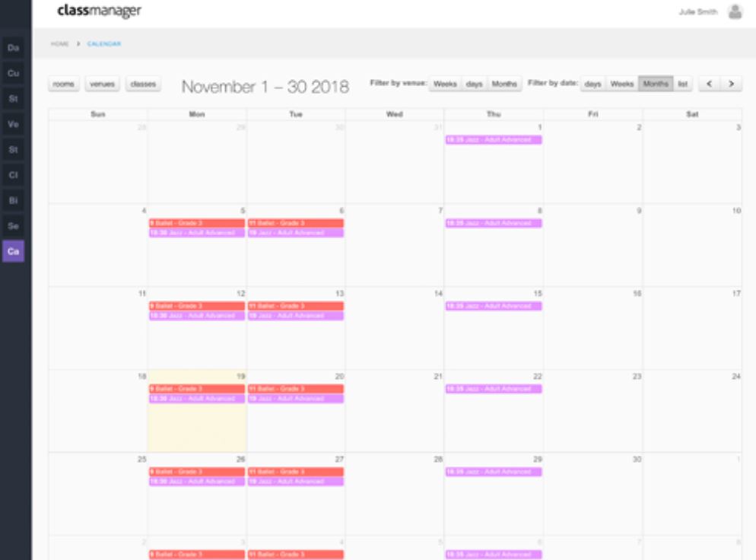
Task: Open the rooms filter dropdown
Action: point(64,84)
